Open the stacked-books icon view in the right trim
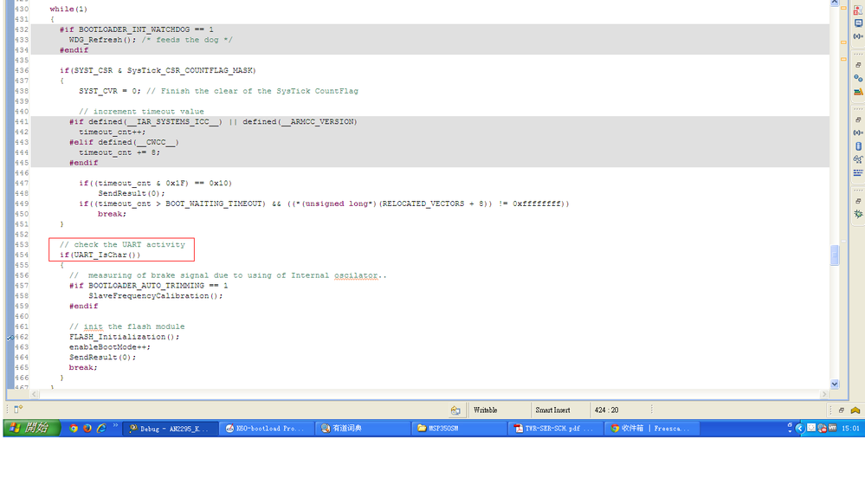865x504 pixels. 858,92
